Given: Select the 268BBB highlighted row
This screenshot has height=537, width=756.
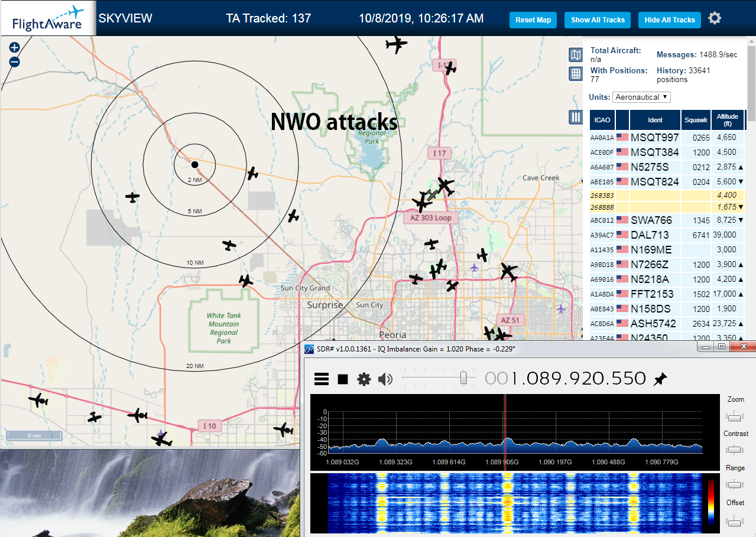Looking at the screenshot, I should coord(667,207).
